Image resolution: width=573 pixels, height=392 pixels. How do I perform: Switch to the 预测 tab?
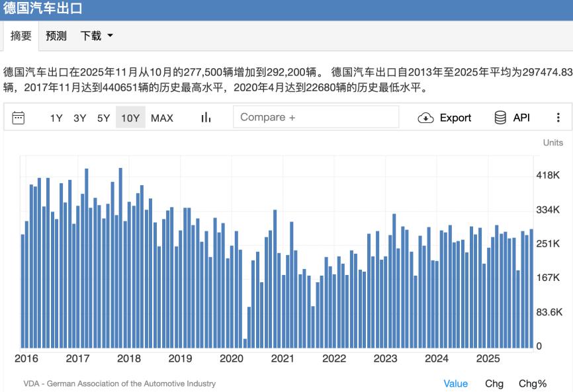(56, 35)
